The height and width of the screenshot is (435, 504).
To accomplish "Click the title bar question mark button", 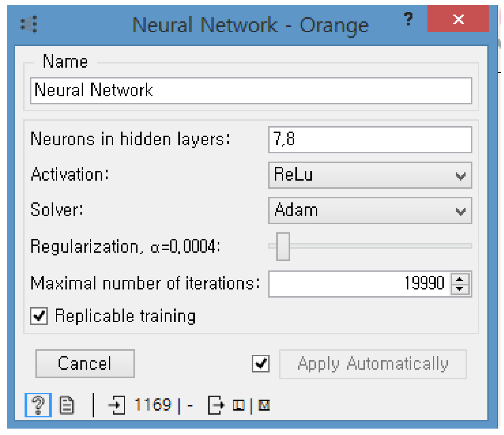I will click(x=408, y=19).
